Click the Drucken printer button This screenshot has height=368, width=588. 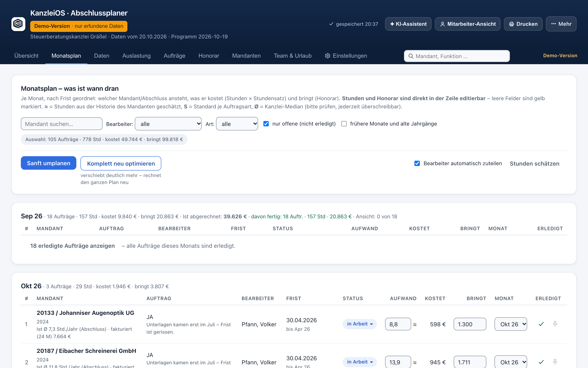tap(523, 24)
